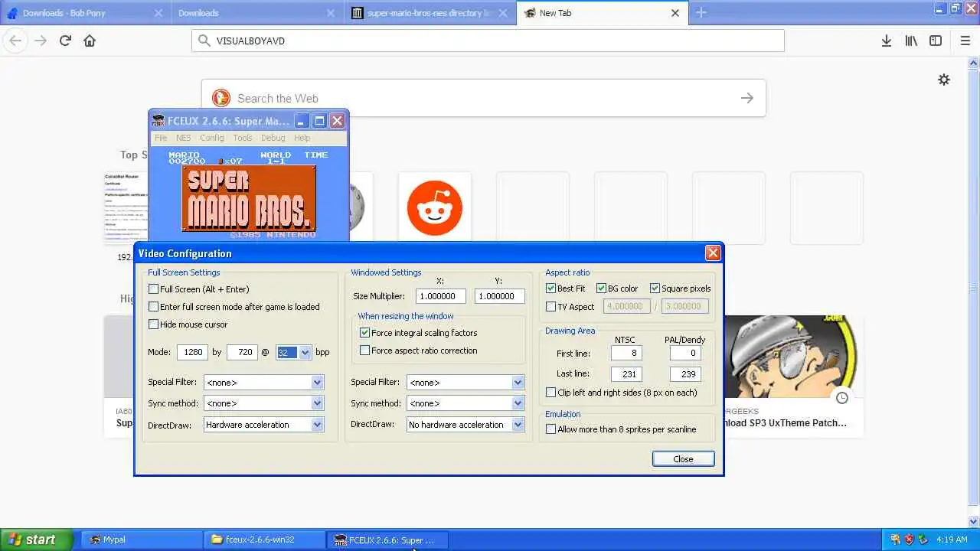Screen dimensions: 980x551
Task: Click the Close button in Video Configuration
Action: click(x=683, y=459)
